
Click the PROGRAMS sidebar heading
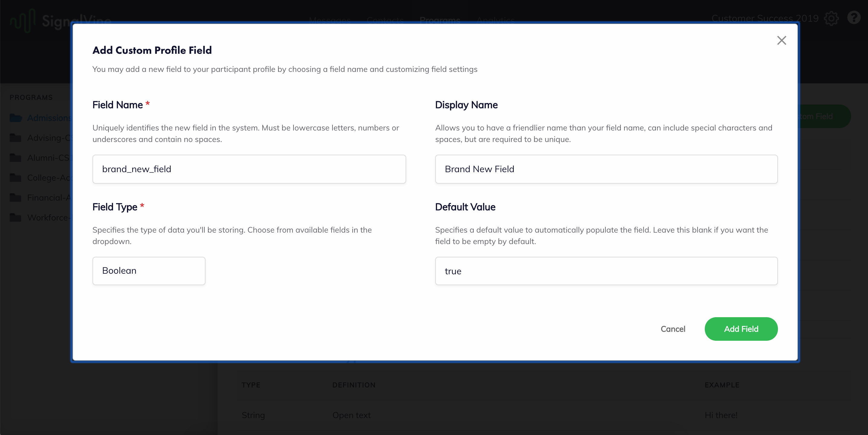[31, 97]
